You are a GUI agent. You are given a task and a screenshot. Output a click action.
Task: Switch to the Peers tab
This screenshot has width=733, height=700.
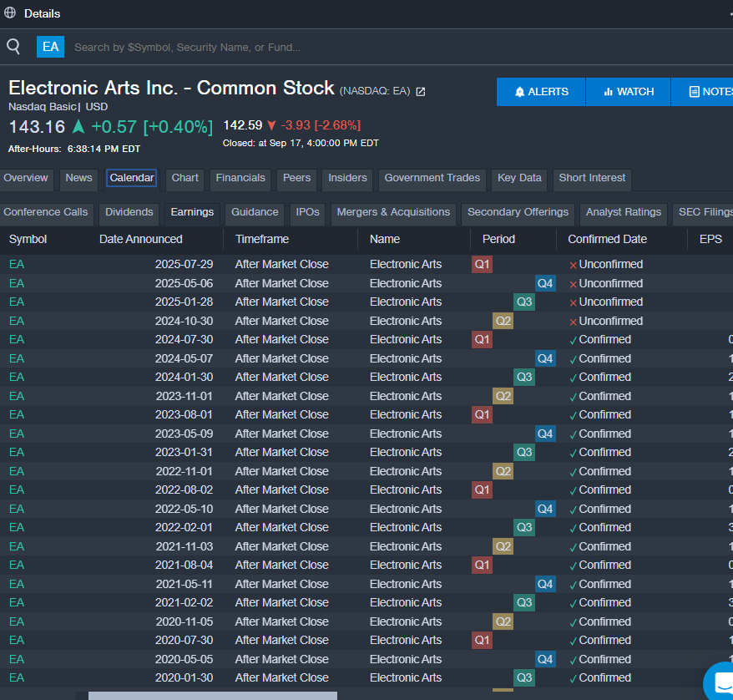297,178
